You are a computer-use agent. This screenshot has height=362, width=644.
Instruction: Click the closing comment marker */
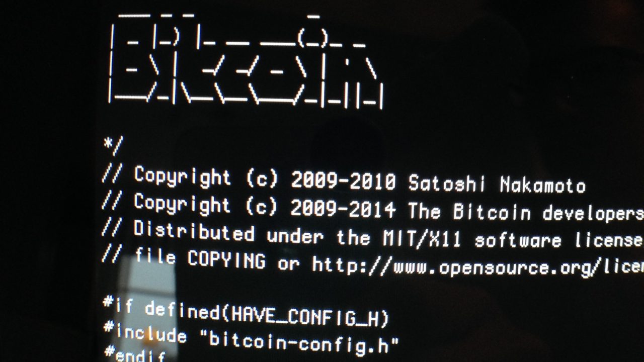(x=113, y=145)
